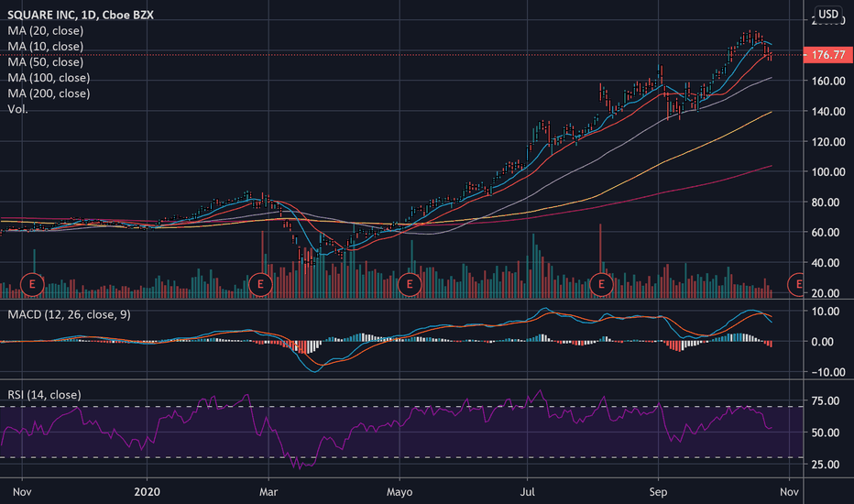The image size is (854, 504).
Task: Click the RSI 75.00 scale label
Action: 825,400
